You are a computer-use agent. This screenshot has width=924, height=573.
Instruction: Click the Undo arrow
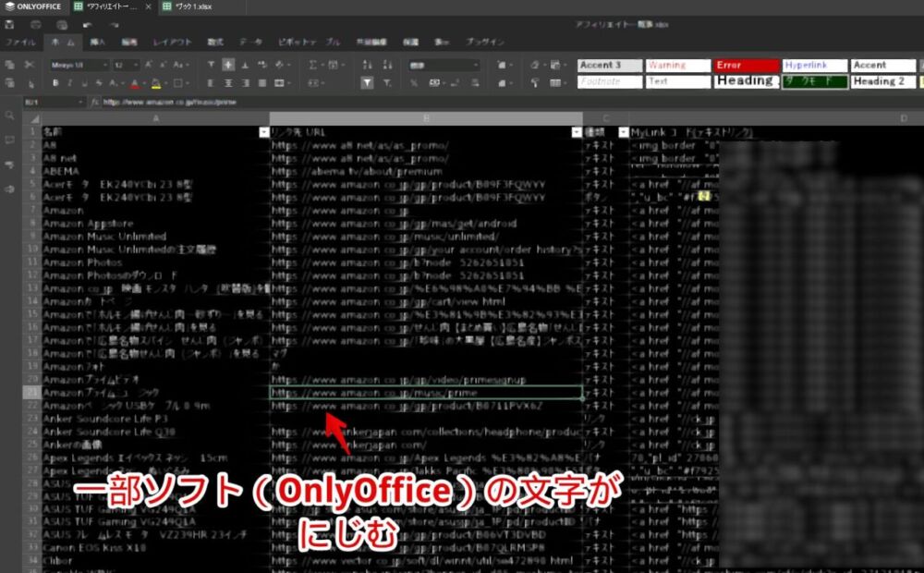tap(87, 25)
